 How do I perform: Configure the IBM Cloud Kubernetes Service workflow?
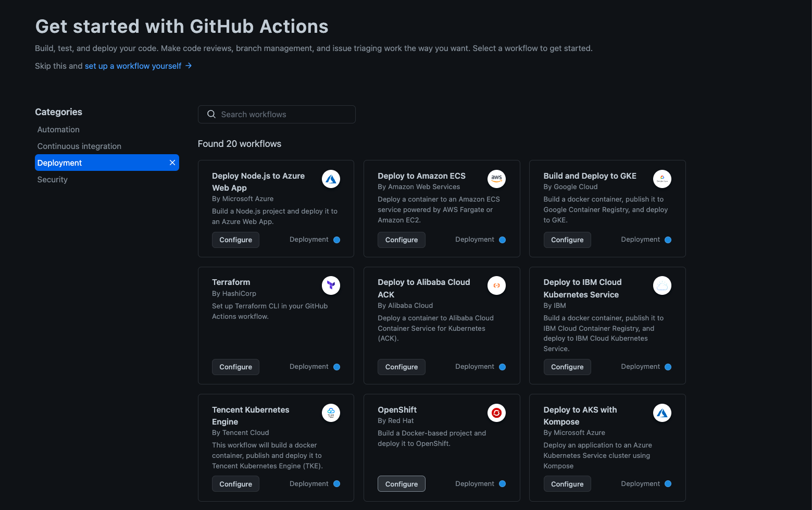pos(567,367)
